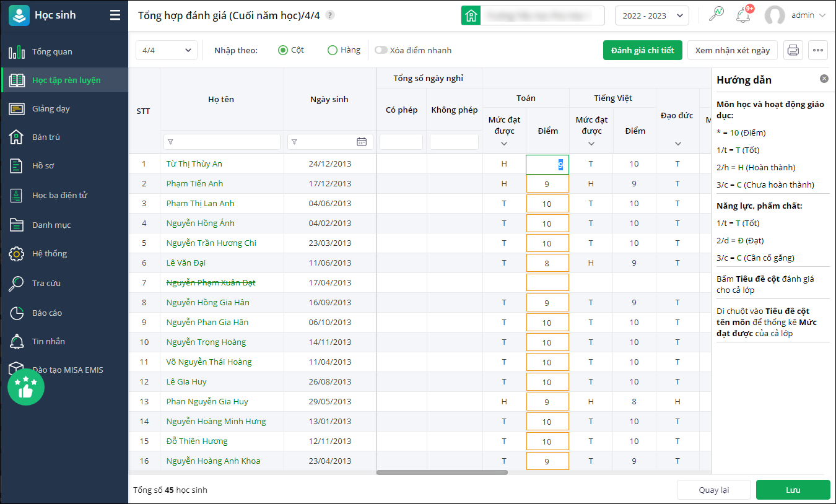Click the print icon in the toolbar
This screenshot has width=836, height=504.
(793, 50)
